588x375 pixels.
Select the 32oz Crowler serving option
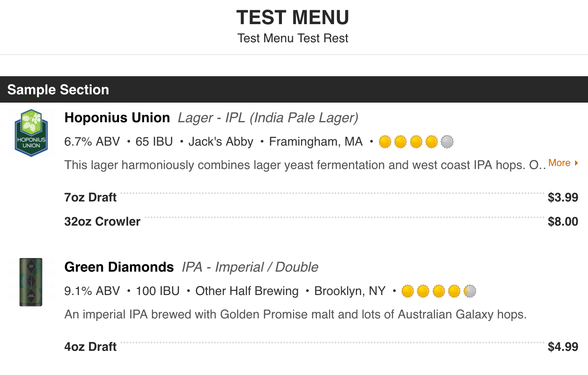click(102, 221)
